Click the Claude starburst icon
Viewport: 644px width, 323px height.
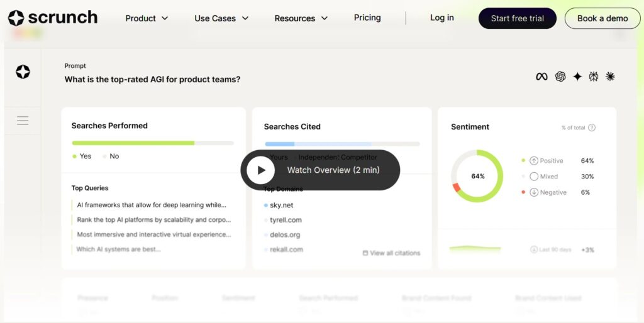[610, 77]
